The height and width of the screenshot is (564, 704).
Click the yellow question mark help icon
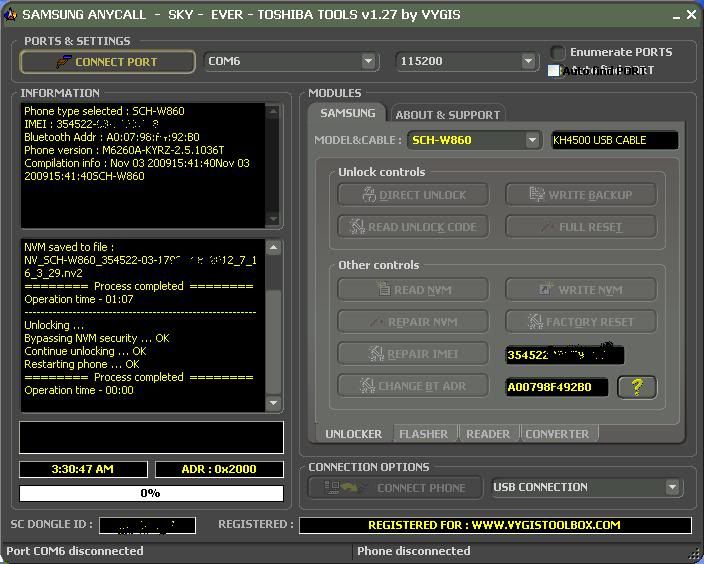(637, 387)
